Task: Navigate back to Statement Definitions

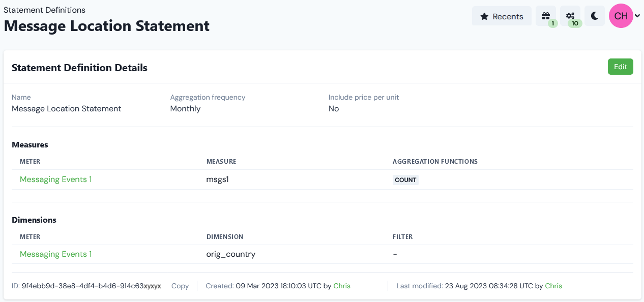Action: point(44,10)
